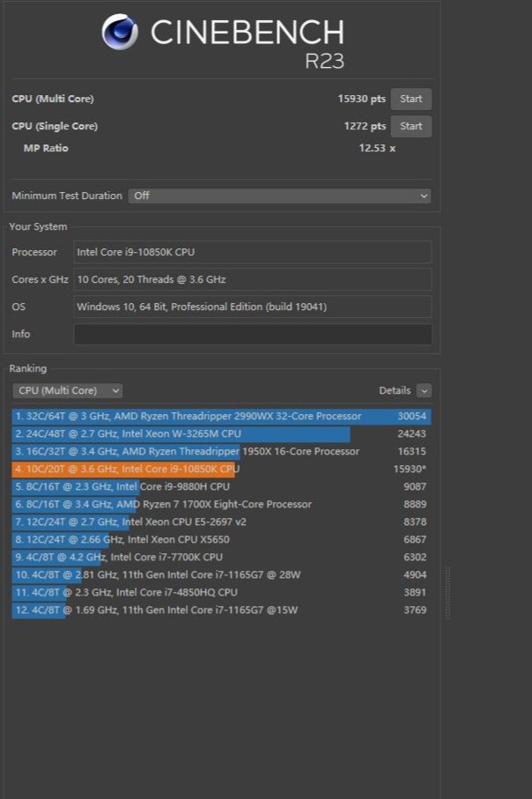Image resolution: width=532 pixels, height=799 pixels.
Task: Select the highlighted Core i9-10850K ranking row
Action: click(x=220, y=469)
